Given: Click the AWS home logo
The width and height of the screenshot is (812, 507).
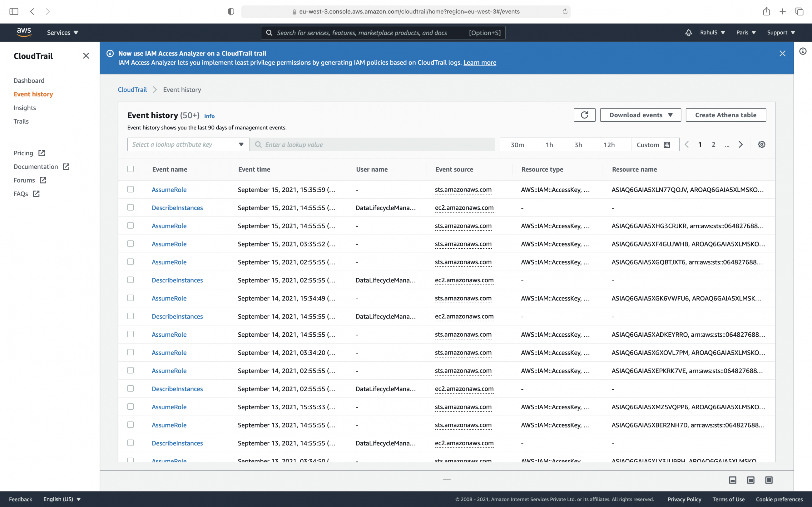Looking at the screenshot, I should tap(24, 32).
